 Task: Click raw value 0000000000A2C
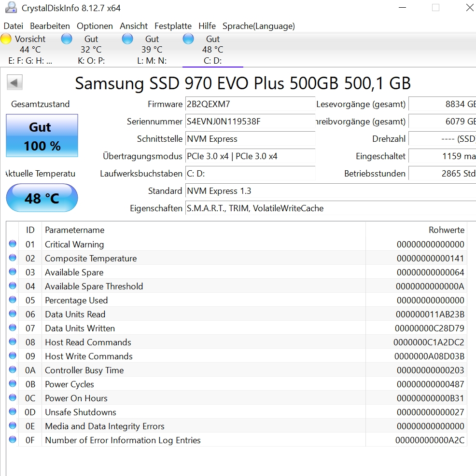pyautogui.click(x=430, y=440)
